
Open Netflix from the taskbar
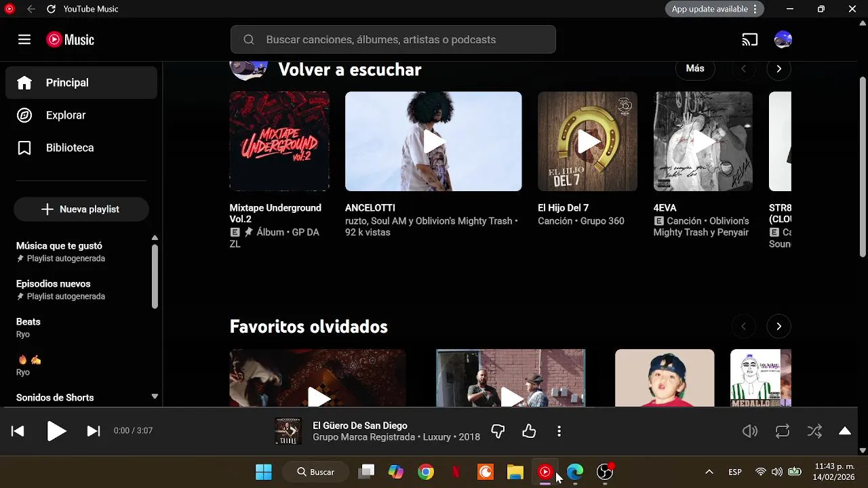(456, 472)
